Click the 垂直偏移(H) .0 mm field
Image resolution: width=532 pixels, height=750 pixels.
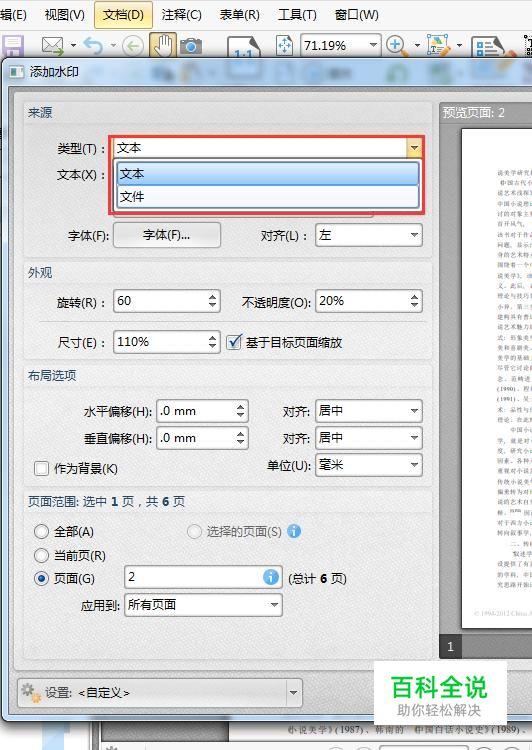pyautogui.click(x=196, y=438)
